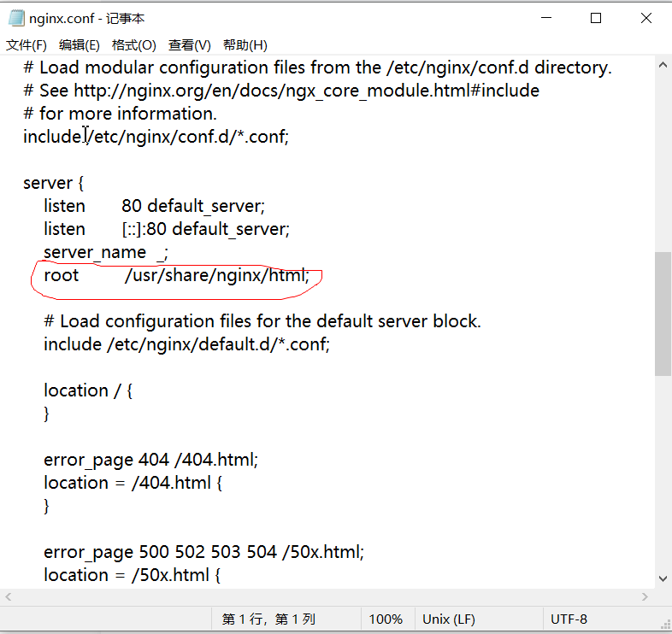This screenshot has width=672, height=634.
Task: Click the 'error_page 500 502 503 504 /50x.html;' line
Action: tap(204, 553)
